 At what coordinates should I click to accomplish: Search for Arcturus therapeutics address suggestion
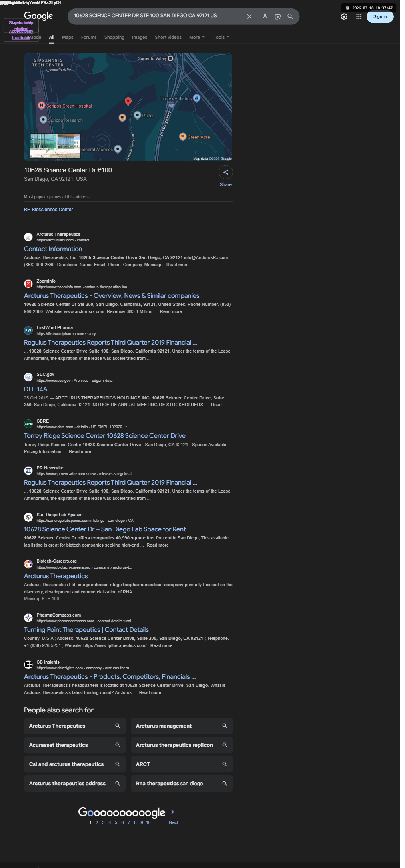point(75,783)
